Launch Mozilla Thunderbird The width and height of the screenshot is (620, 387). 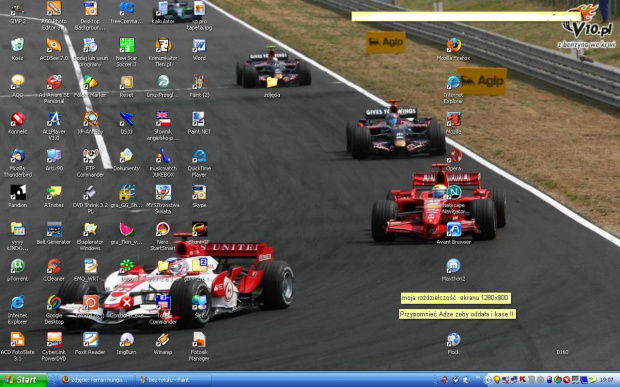17,163
